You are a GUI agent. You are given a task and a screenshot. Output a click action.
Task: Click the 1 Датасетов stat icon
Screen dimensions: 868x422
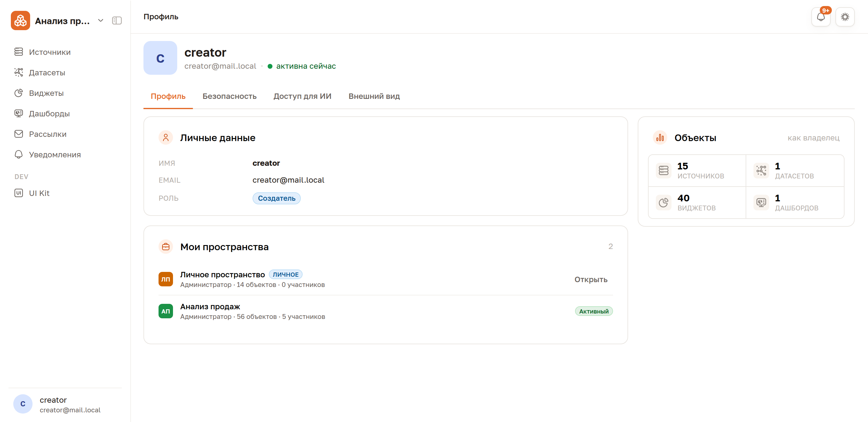coord(761,171)
